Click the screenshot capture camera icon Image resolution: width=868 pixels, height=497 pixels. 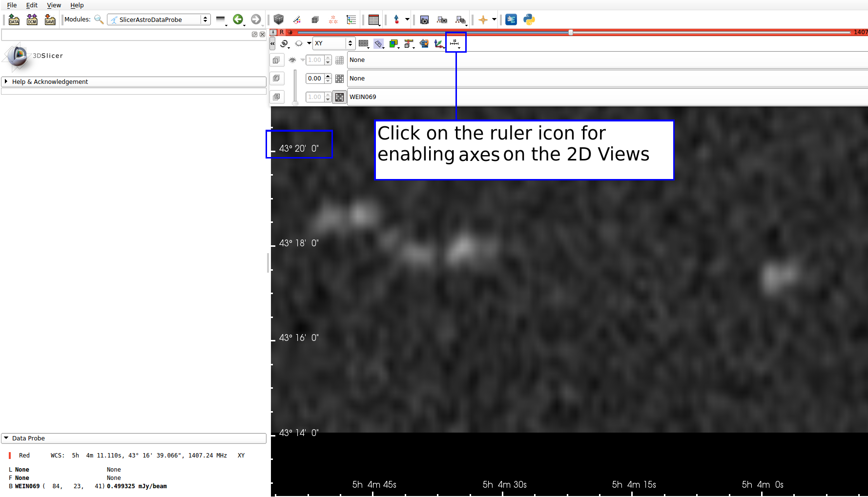point(424,20)
